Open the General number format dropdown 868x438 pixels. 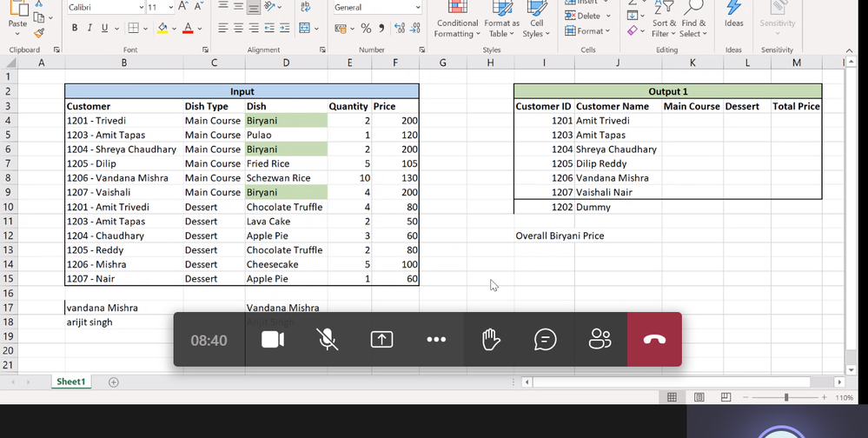point(377,7)
